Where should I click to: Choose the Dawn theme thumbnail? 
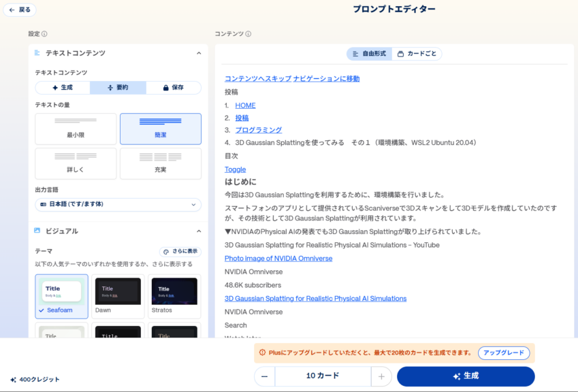[118, 297]
